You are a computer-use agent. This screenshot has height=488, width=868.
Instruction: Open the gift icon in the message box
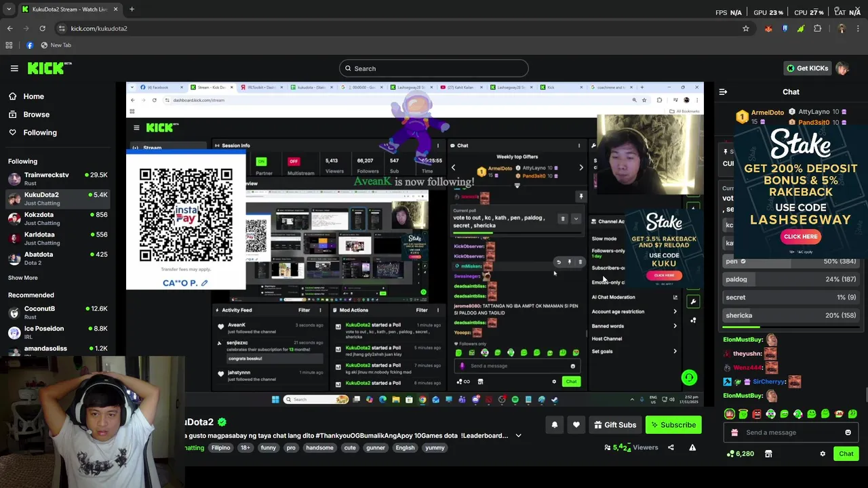pos(734,432)
